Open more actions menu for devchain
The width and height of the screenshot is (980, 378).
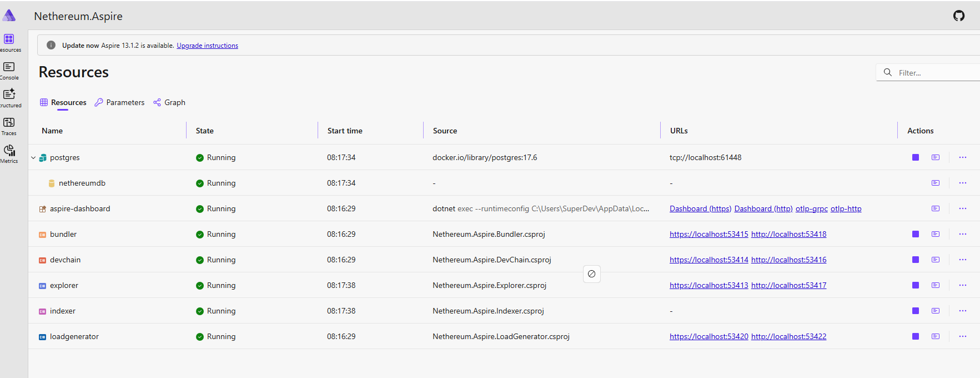pos(963,260)
